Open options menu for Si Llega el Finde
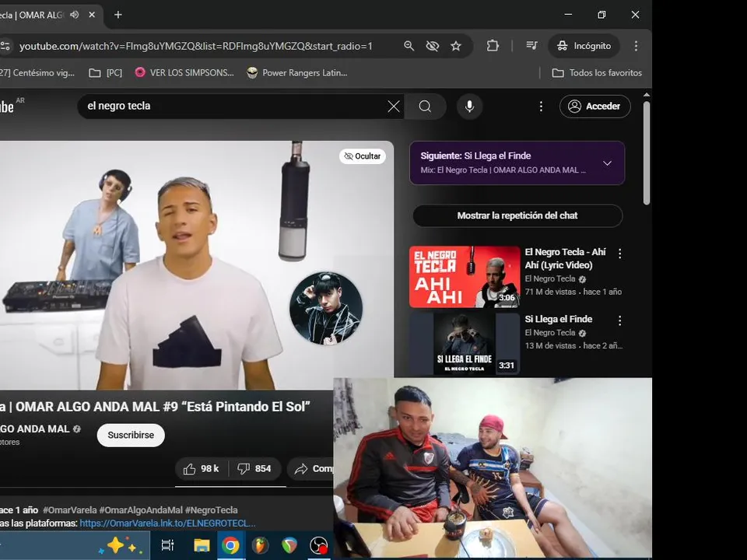 coord(620,320)
